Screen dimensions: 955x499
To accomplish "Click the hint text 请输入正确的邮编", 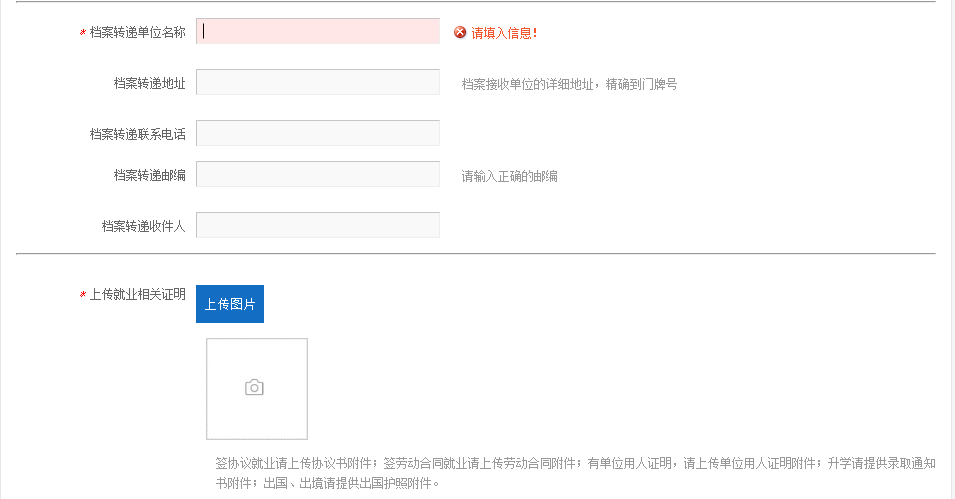I will [509, 176].
